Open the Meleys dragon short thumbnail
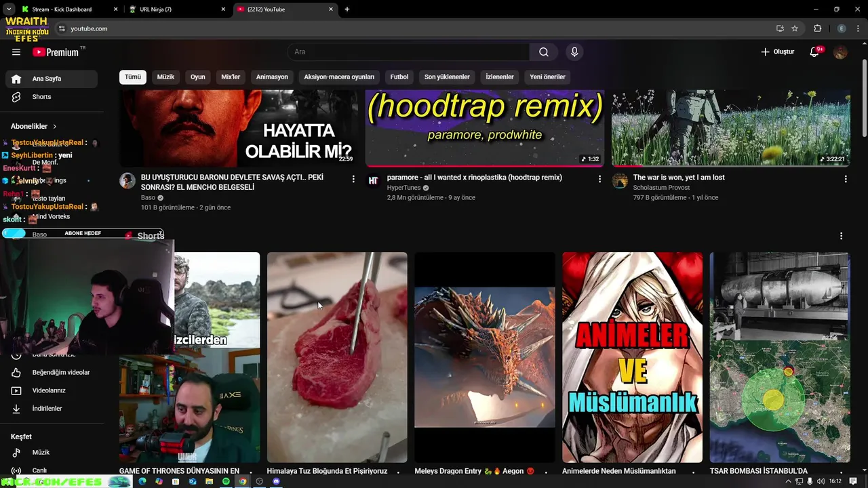The width and height of the screenshot is (868, 488). [485, 357]
